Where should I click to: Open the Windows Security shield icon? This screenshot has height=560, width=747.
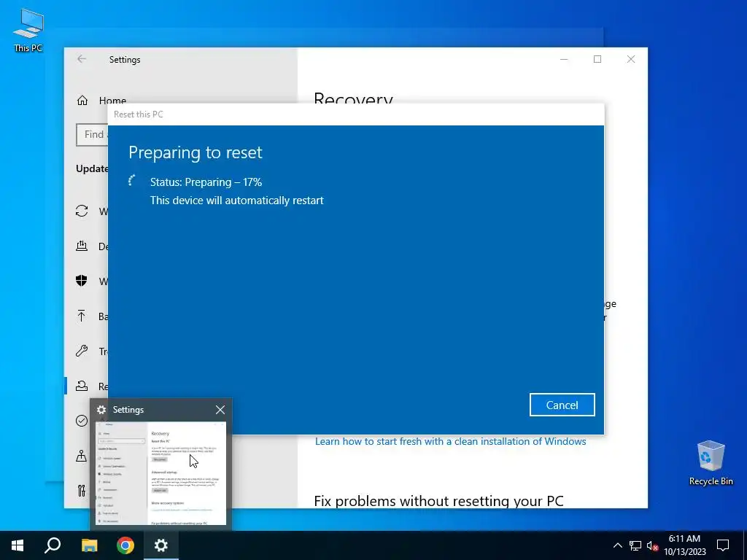[x=82, y=281]
